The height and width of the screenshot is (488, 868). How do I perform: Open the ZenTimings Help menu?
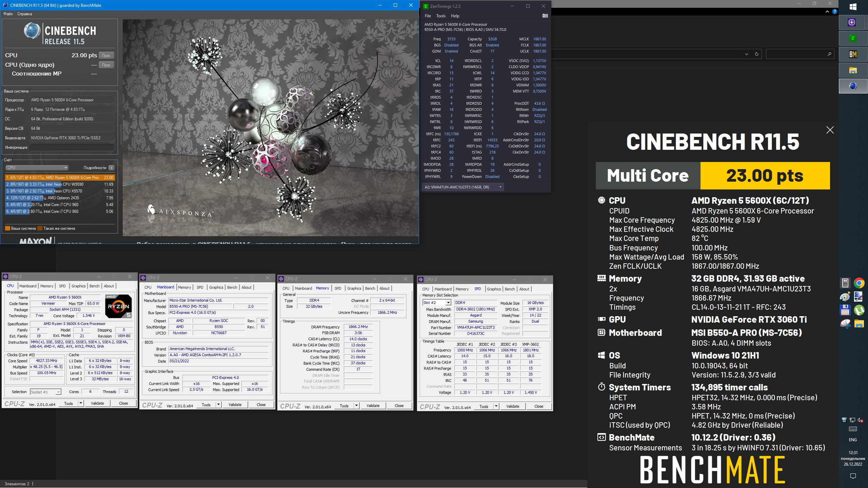coord(455,16)
